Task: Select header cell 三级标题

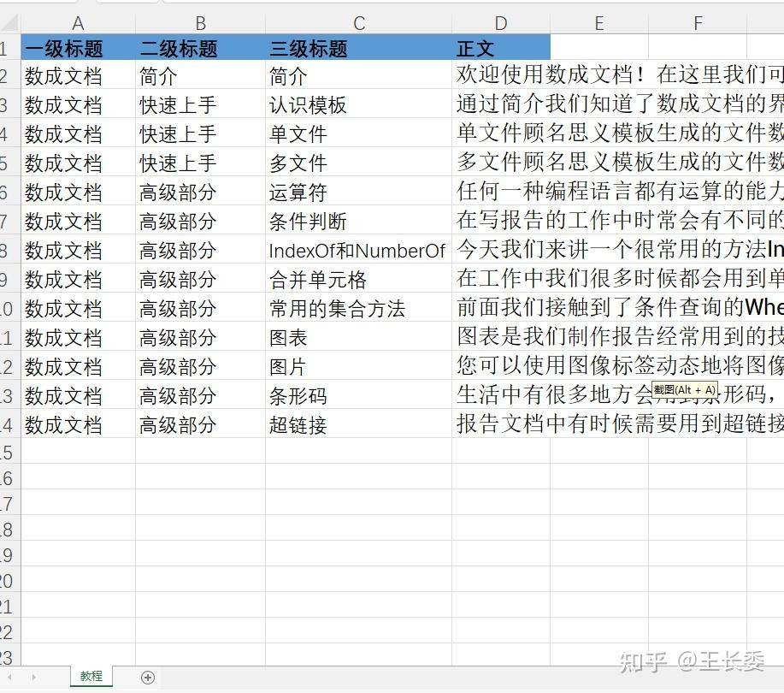Action: (x=358, y=47)
